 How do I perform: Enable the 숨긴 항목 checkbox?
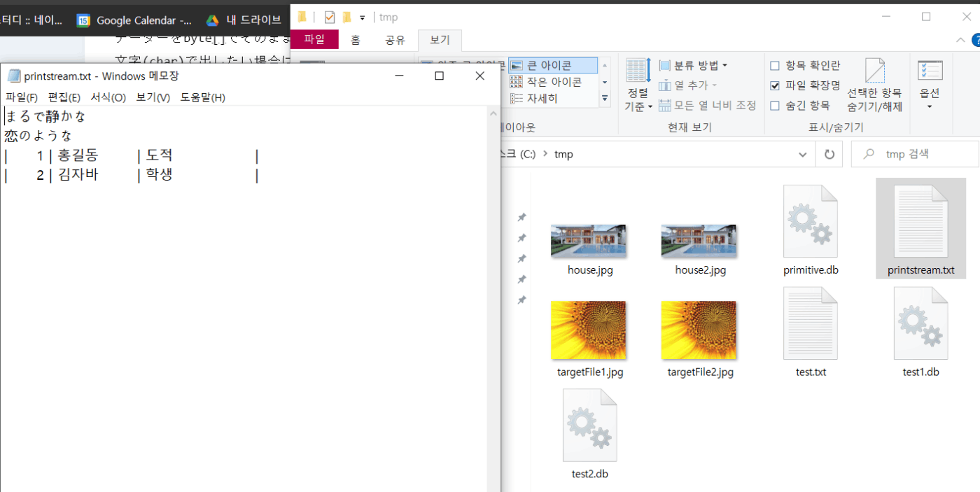coord(775,106)
